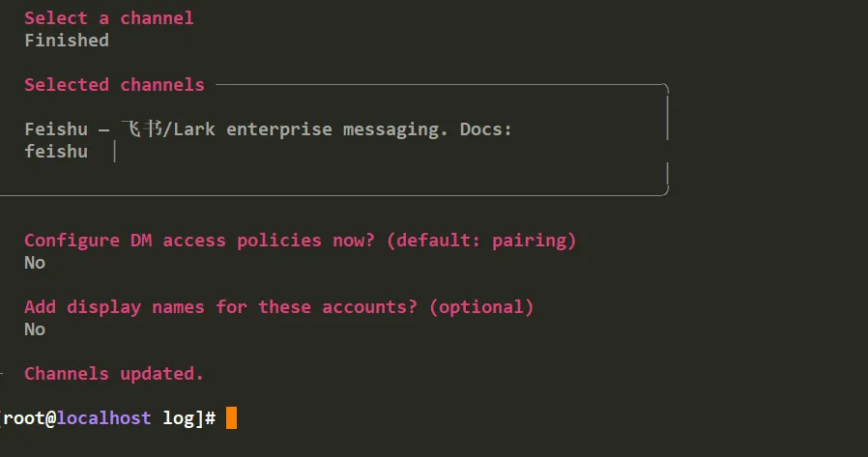Click the Chinese characters 飞书

point(142,129)
